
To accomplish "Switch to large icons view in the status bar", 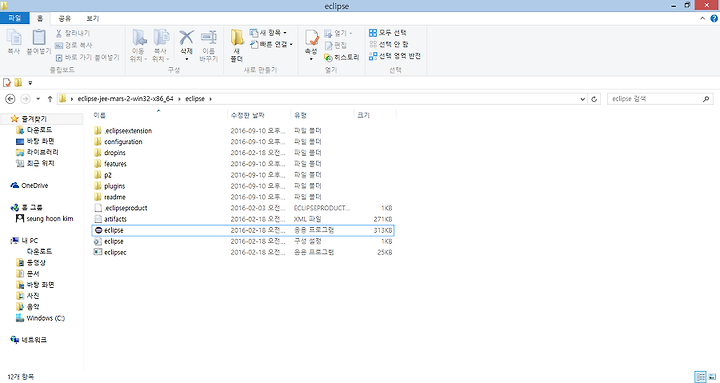I will pyautogui.click(x=712, y=377).
